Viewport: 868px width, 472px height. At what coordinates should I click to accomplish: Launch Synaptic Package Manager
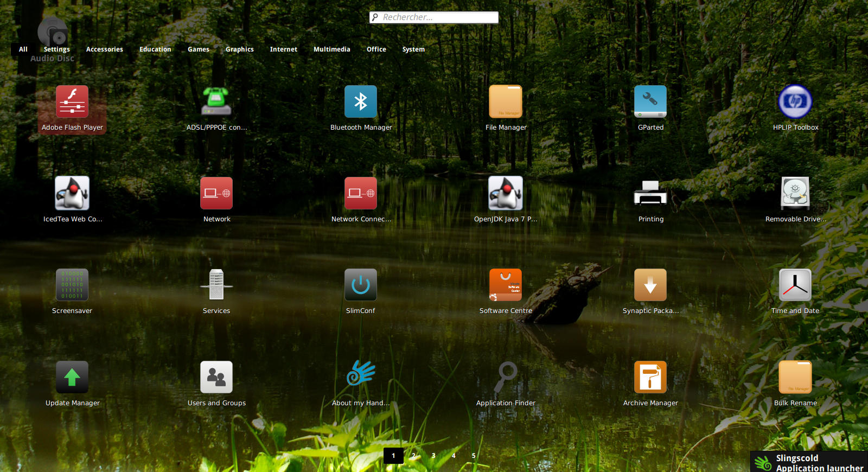click(650, 292)
